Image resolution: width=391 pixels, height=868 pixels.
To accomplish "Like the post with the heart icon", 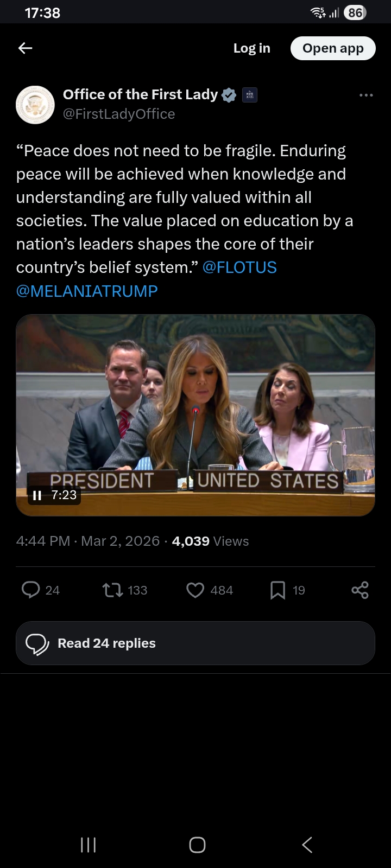I will coord(195,590).
